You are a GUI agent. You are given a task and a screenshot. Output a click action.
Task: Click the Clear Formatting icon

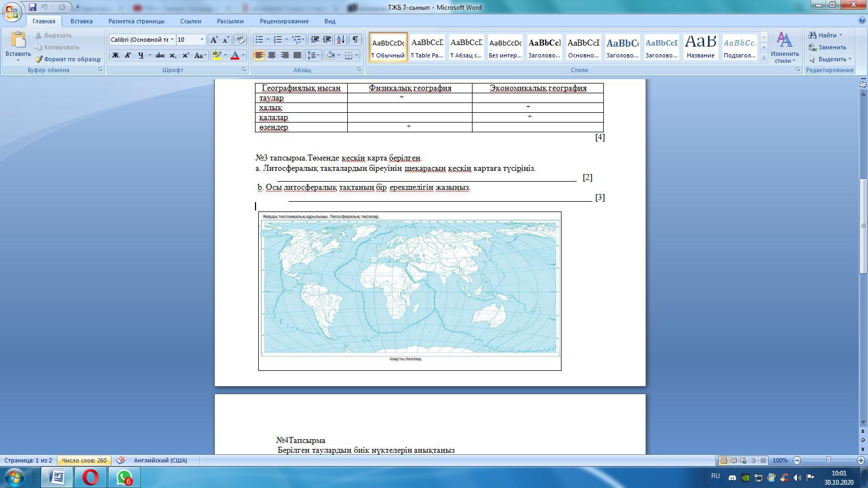240,40
